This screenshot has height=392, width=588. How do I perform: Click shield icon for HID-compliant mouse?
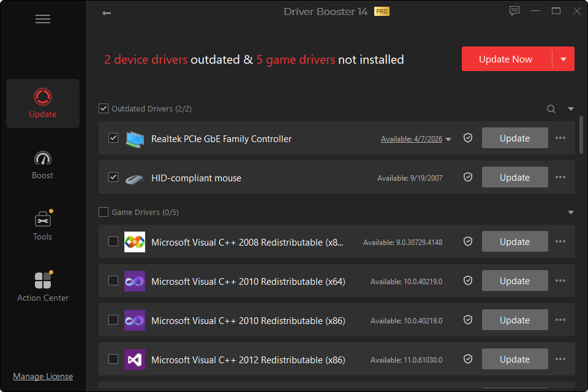(x=467, y=177)
